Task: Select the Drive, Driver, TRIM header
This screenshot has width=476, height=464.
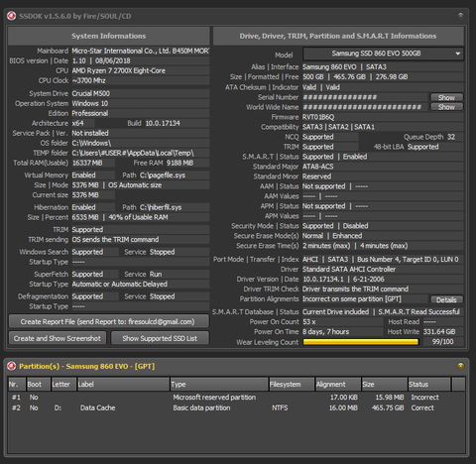Action: (x=338, y=36)
